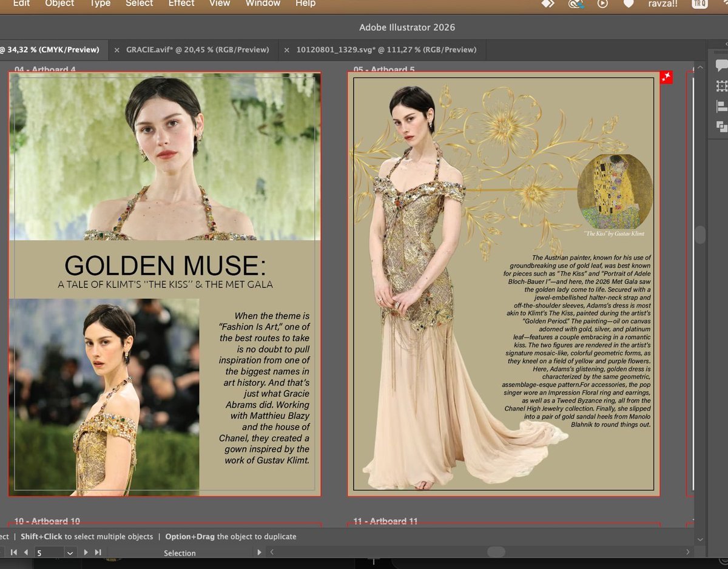Open the Help menu

pyautogui.click(x=305, y=3)
